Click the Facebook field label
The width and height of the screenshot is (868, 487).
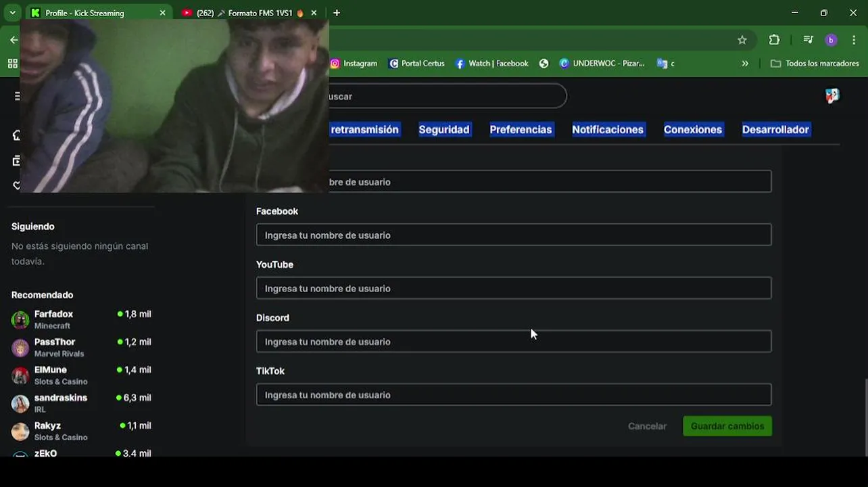[x=277, y=211]
